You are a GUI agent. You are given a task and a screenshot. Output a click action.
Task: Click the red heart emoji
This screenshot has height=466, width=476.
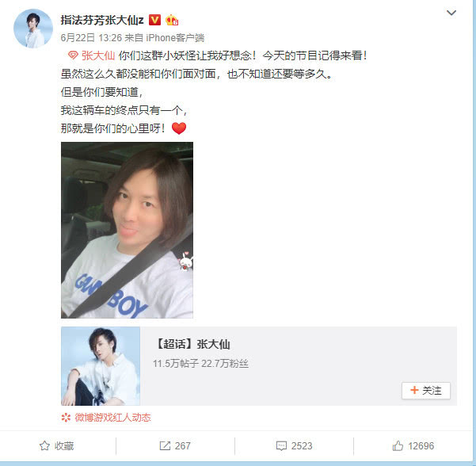pyautogui.click(x=179, y=128)
